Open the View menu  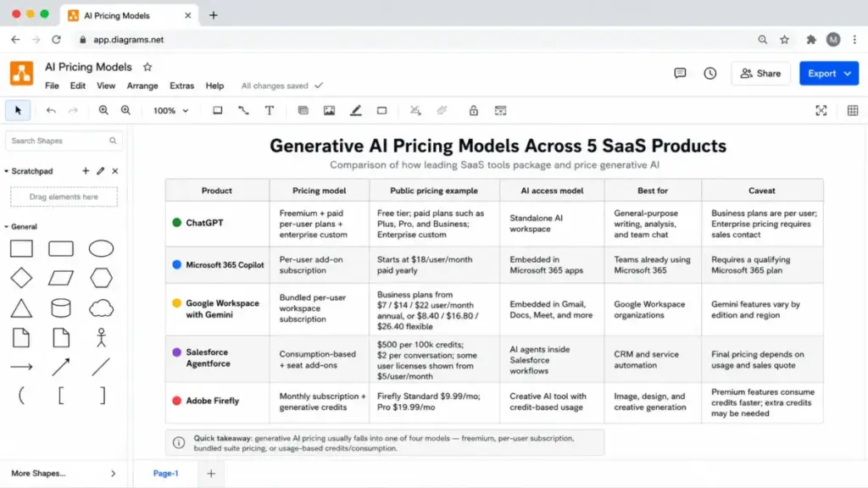[106, 86]
